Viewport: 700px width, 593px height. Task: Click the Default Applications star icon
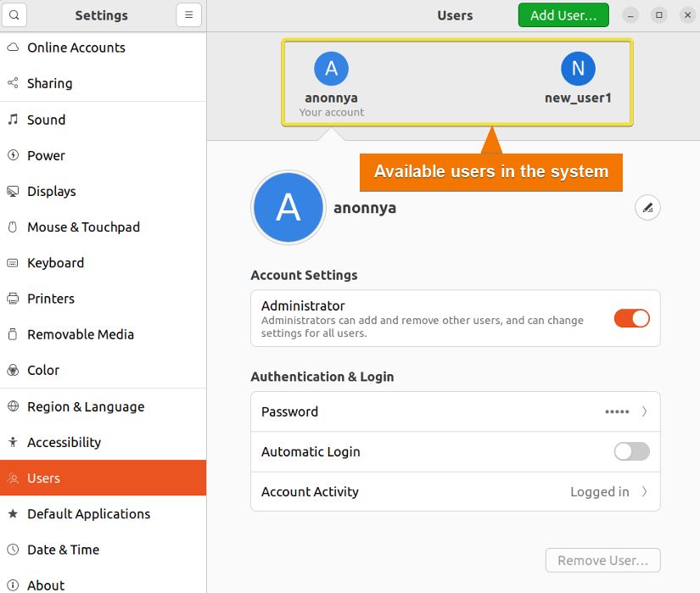pyautogui.click(x=13, y=513)
